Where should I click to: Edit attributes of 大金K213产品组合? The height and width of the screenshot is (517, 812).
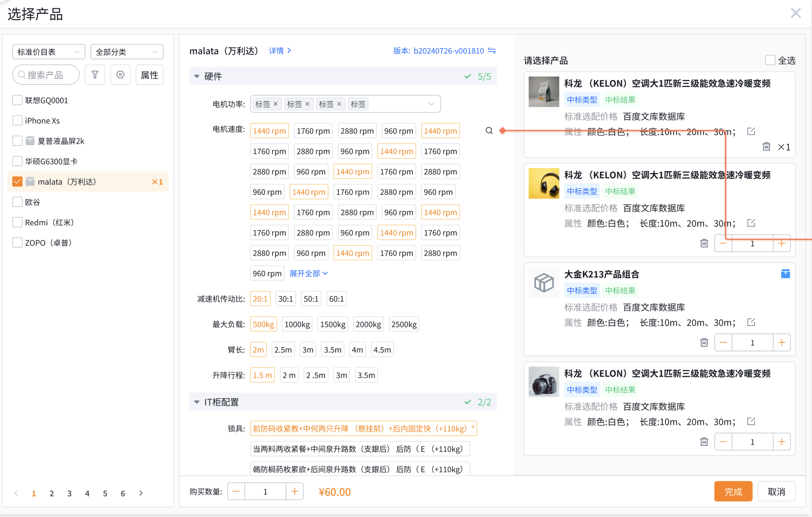[751, 322]
